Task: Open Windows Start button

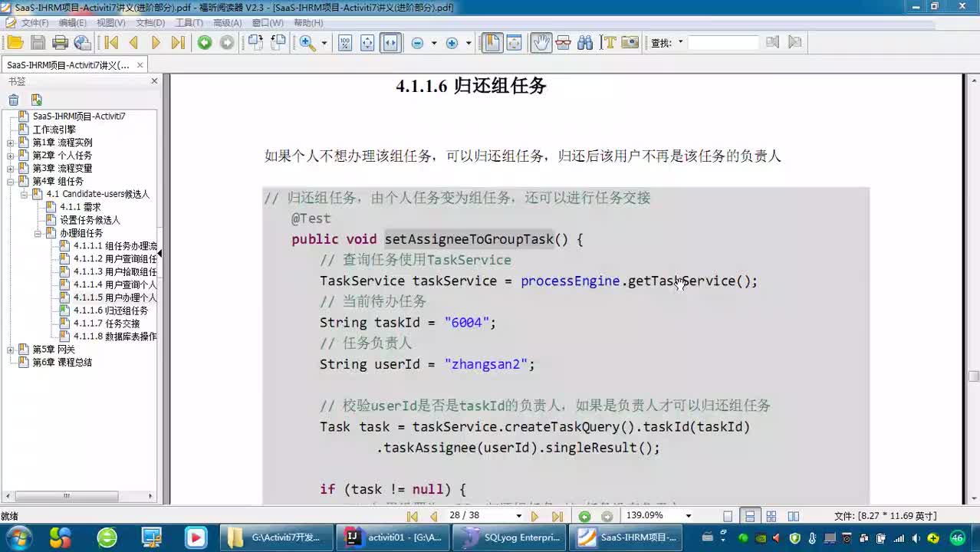Action: pos(18,537)
